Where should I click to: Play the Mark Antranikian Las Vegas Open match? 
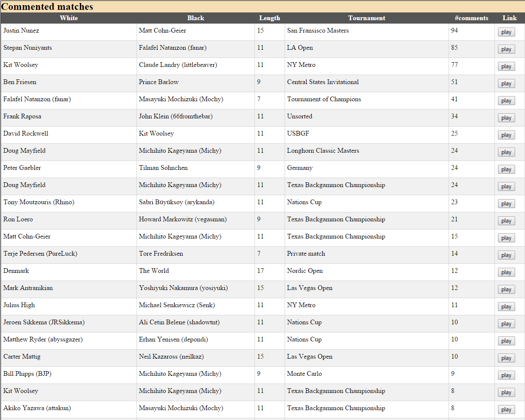(x=506, y=290)
